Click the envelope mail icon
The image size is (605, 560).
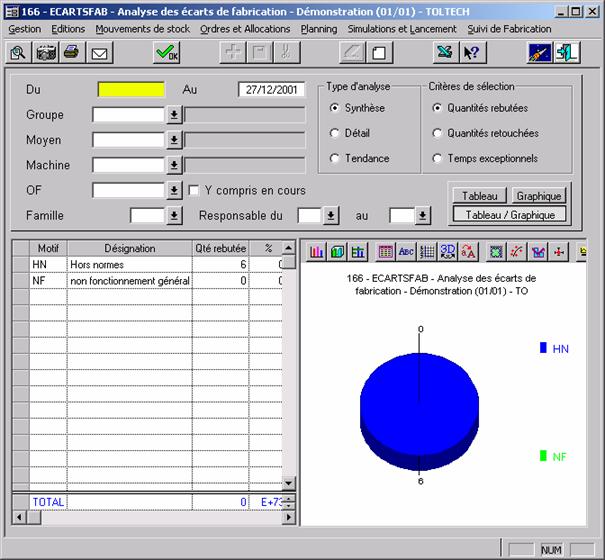click(x=100, y=52)
